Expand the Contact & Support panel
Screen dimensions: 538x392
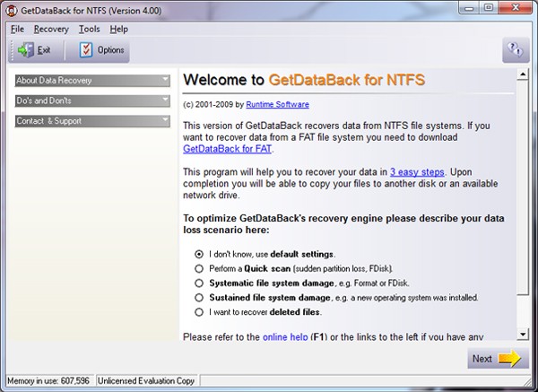92,121
